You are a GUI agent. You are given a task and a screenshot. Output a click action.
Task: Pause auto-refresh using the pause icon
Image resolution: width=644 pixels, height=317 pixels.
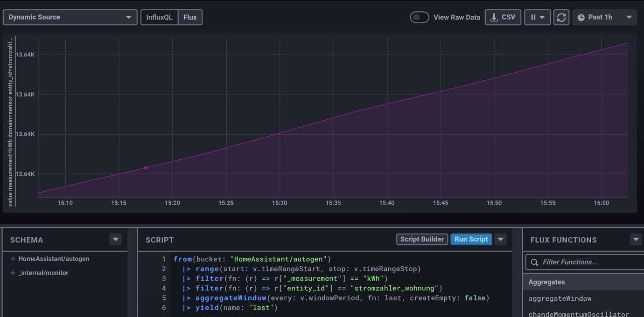(x=534, y=17)
